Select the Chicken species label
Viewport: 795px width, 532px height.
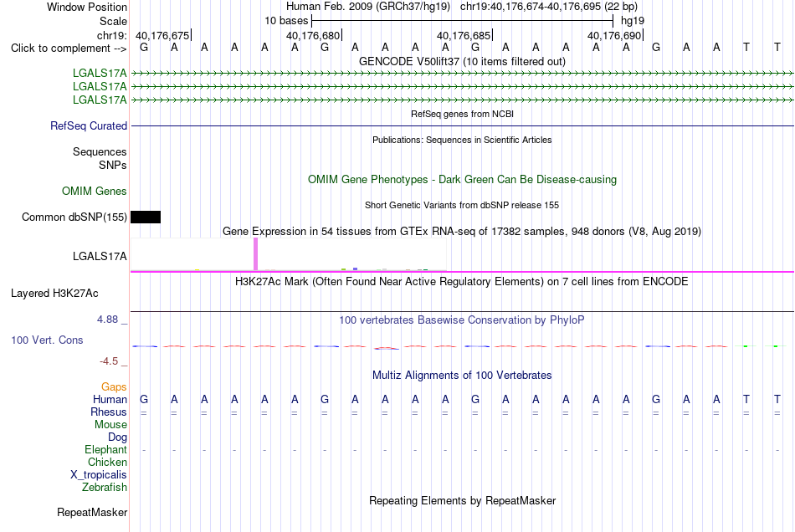click(107, 462)
